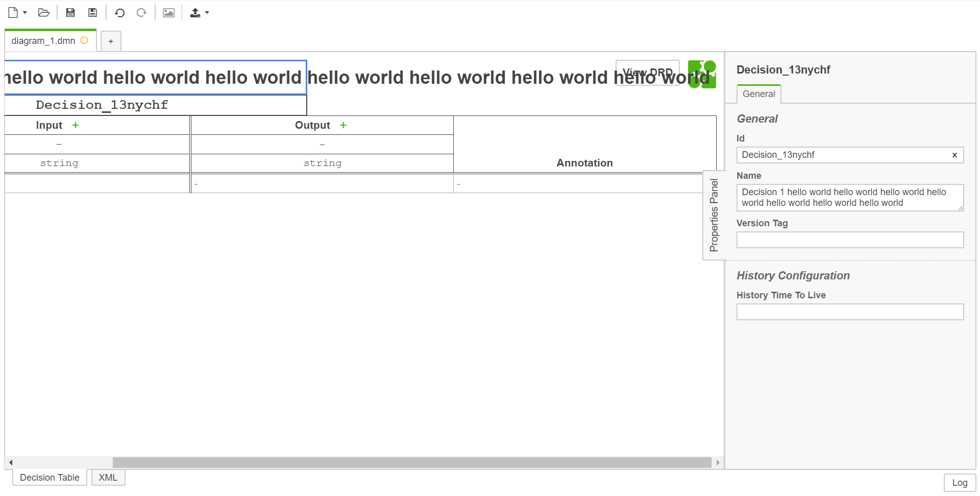Open the General properties tab
980x496 pixels.
click(x=758, y=94)
